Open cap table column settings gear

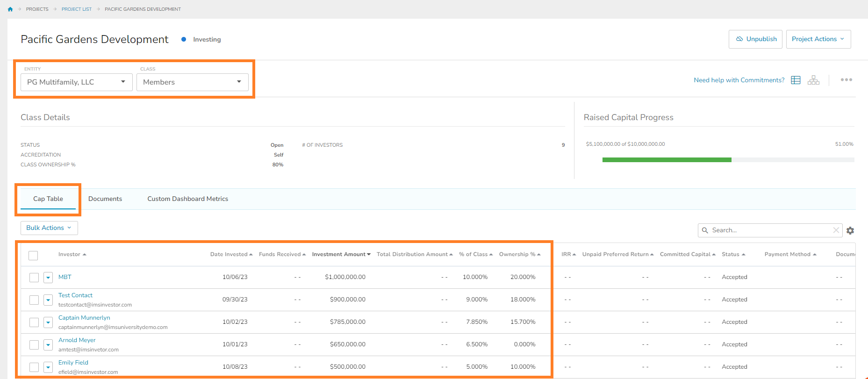850,230
